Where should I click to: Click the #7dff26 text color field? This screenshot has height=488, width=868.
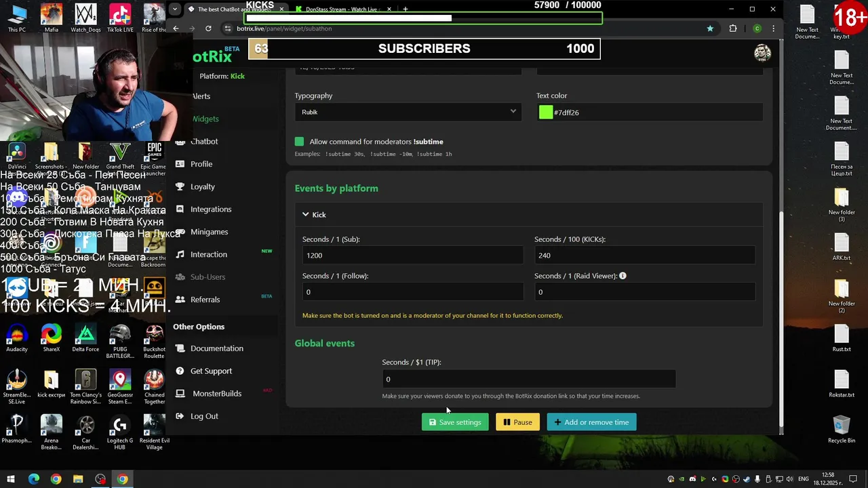[x=656, y=113]
